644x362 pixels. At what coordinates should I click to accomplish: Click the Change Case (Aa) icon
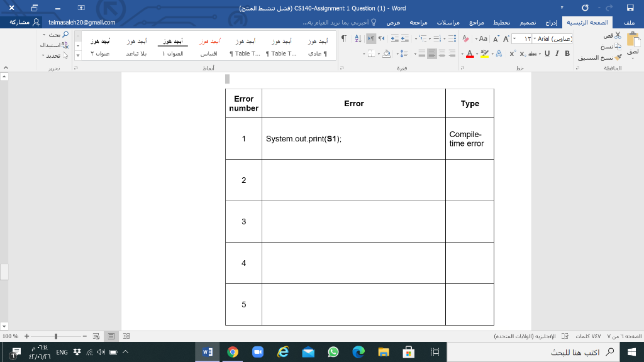483,38
